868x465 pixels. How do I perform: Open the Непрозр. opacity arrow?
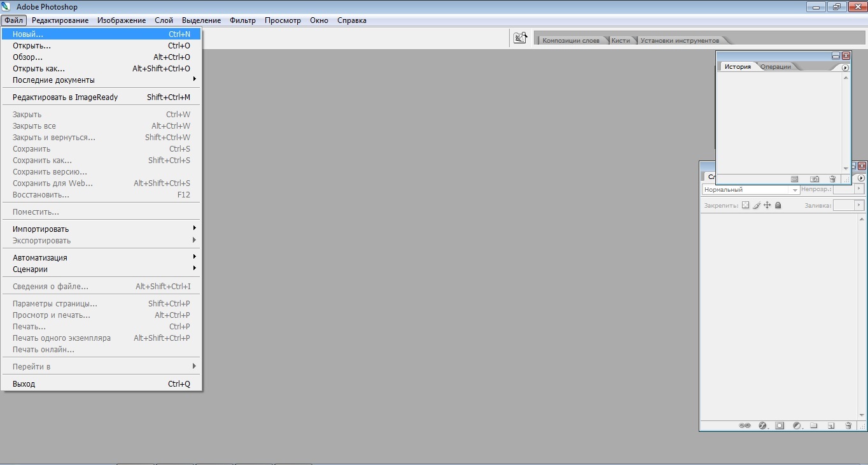859,189
